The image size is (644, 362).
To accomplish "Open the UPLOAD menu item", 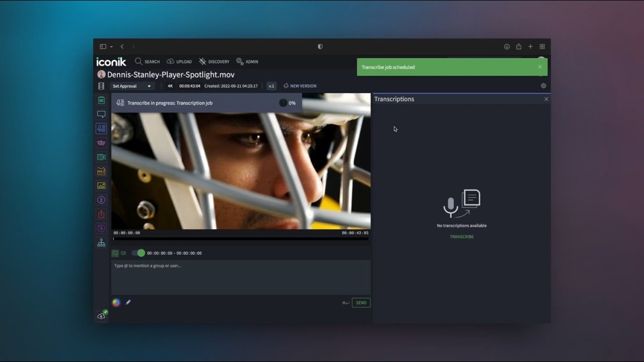I will 179,61.
